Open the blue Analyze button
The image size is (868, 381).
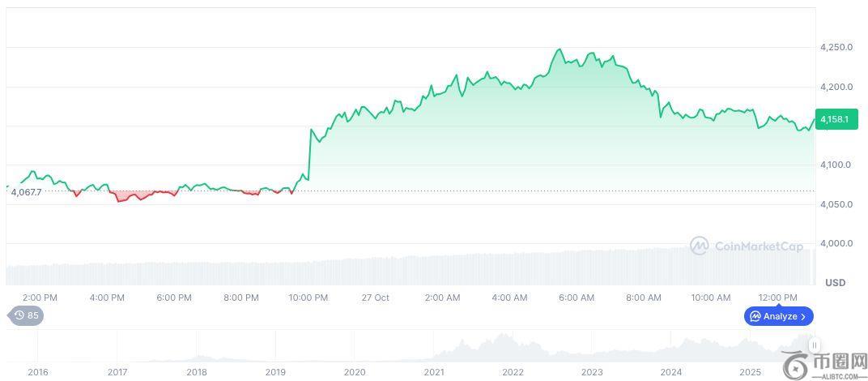[778, 316]
